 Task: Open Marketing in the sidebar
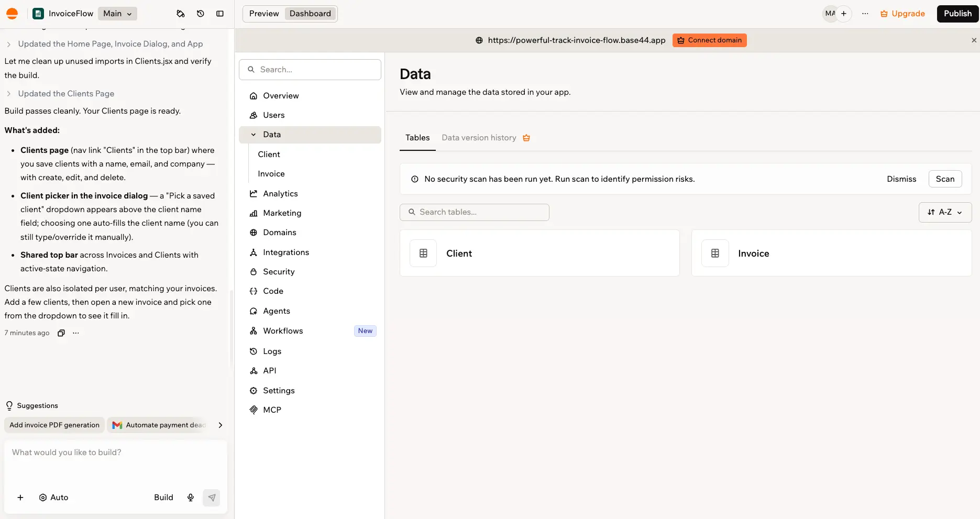(310, 213)
